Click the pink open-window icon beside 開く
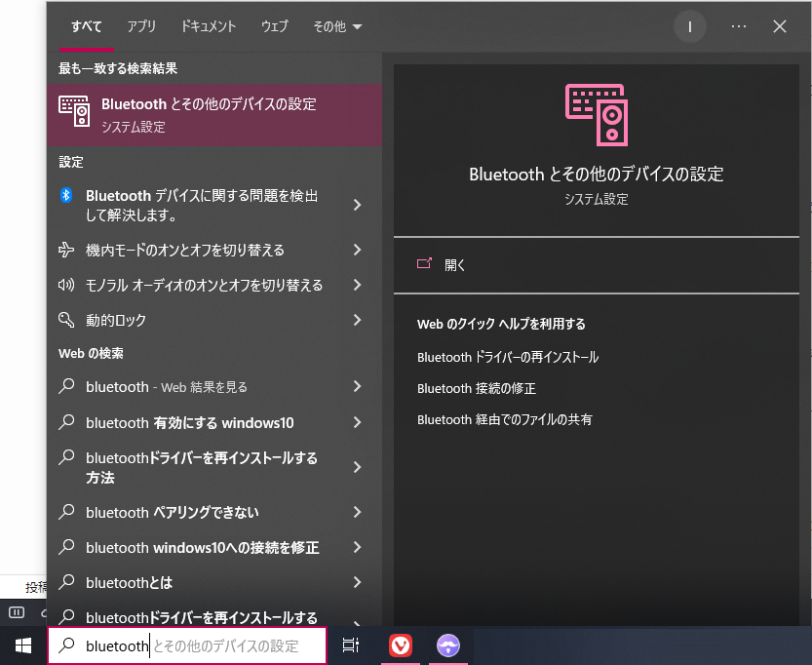The image size is (812, 665). pyautogui.click(x=424, y=263)
